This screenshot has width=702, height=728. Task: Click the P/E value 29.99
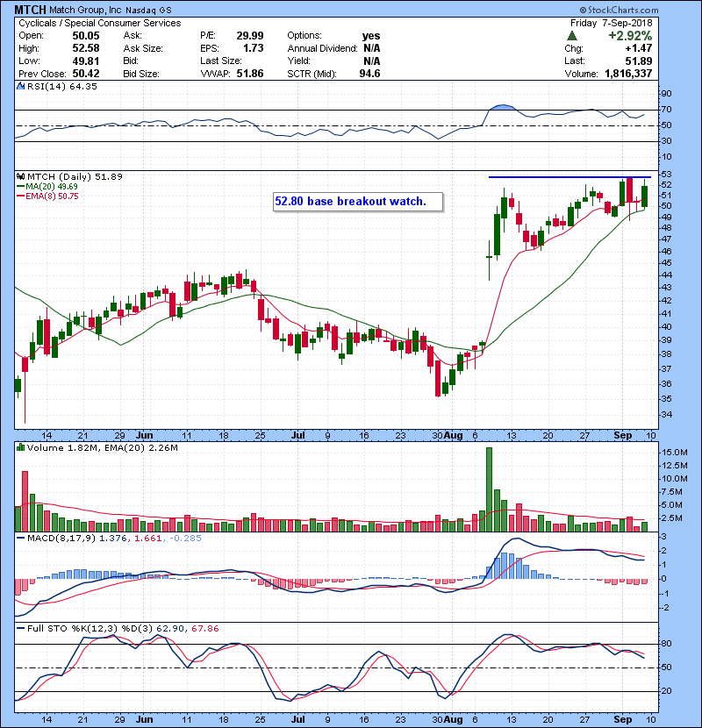[250, 36]
